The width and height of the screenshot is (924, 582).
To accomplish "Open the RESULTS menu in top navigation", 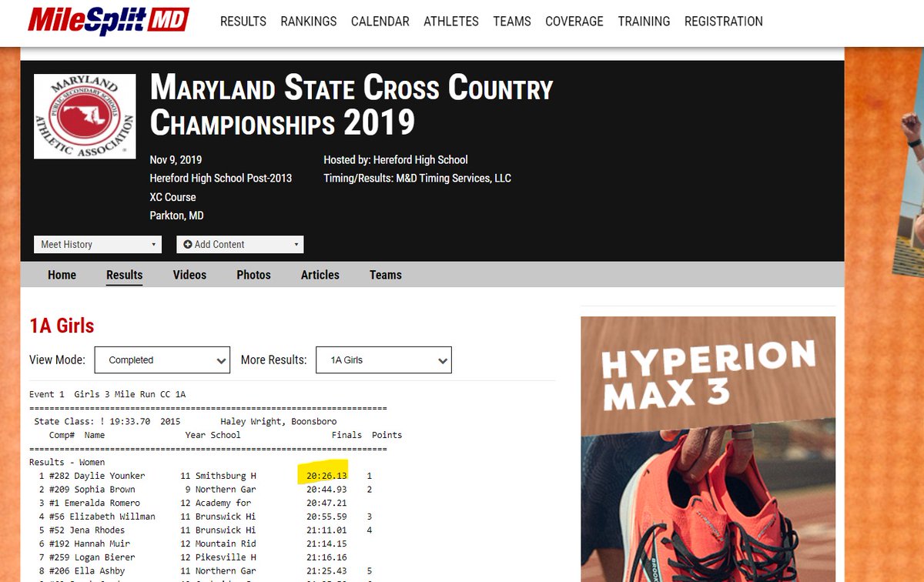I will tap(243, 22).
